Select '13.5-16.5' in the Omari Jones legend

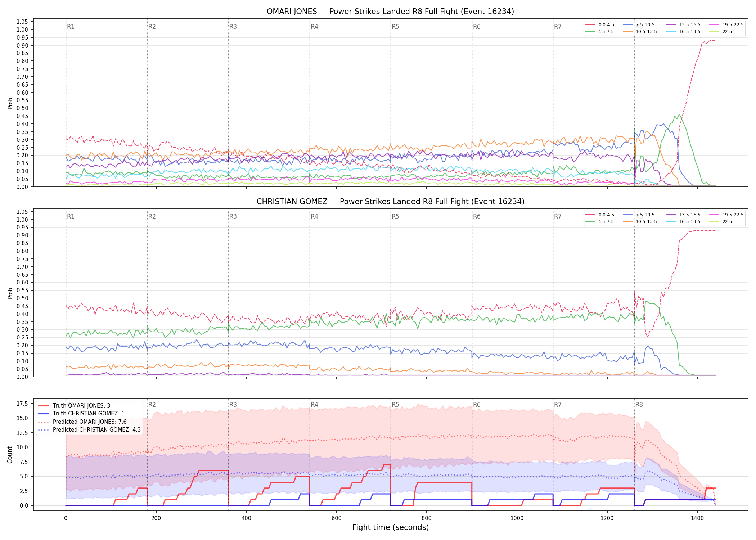(x=690, y=25)
